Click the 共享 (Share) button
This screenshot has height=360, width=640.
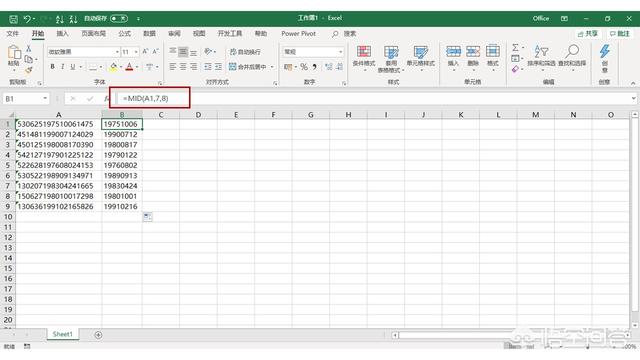pos(588,33)
